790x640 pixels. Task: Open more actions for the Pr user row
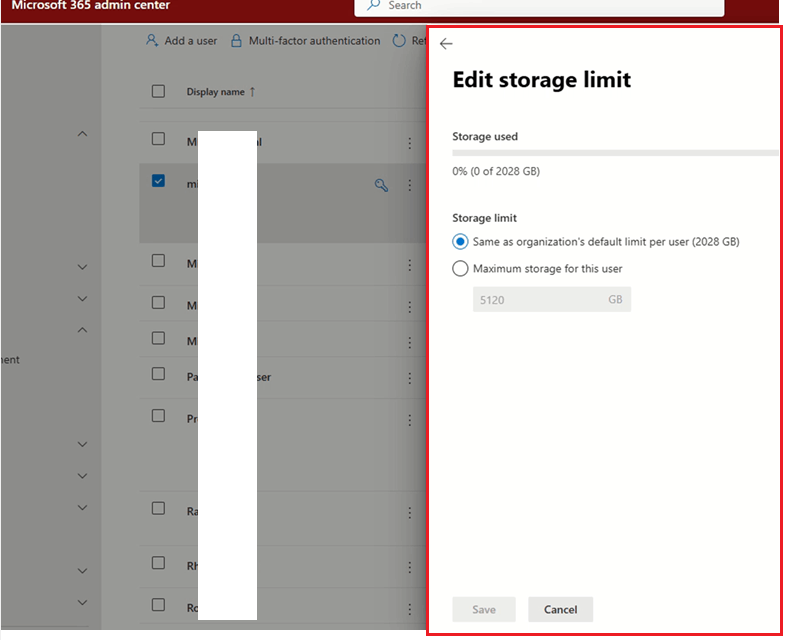tap(410, 420)
